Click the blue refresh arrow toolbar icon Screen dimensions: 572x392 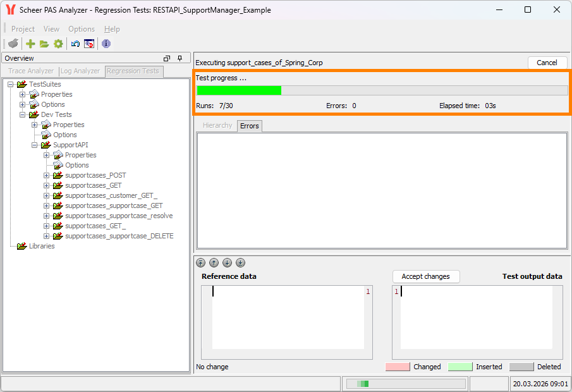(x=75, y=44)
